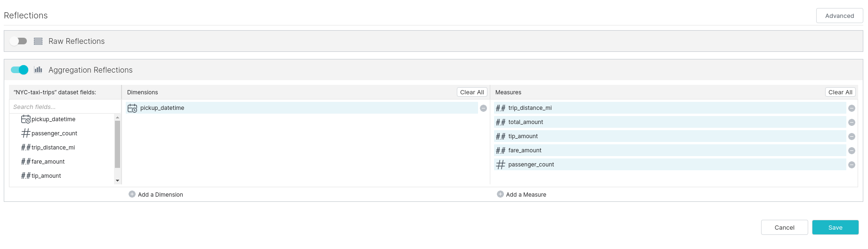Viewport: 868px width, 249px height.
Task: Remove total_amount measure using minus icon
Action: 852,123
